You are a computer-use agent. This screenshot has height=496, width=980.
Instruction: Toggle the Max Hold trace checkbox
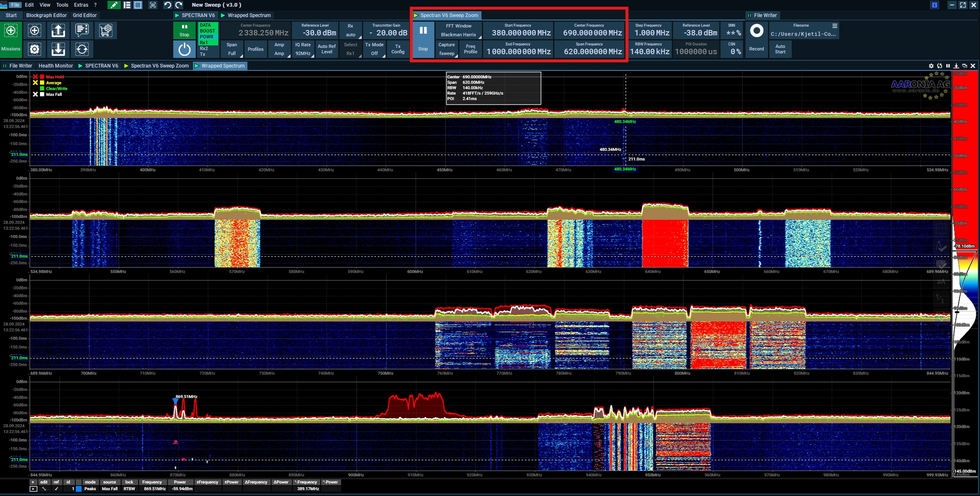tap(36, 77)
